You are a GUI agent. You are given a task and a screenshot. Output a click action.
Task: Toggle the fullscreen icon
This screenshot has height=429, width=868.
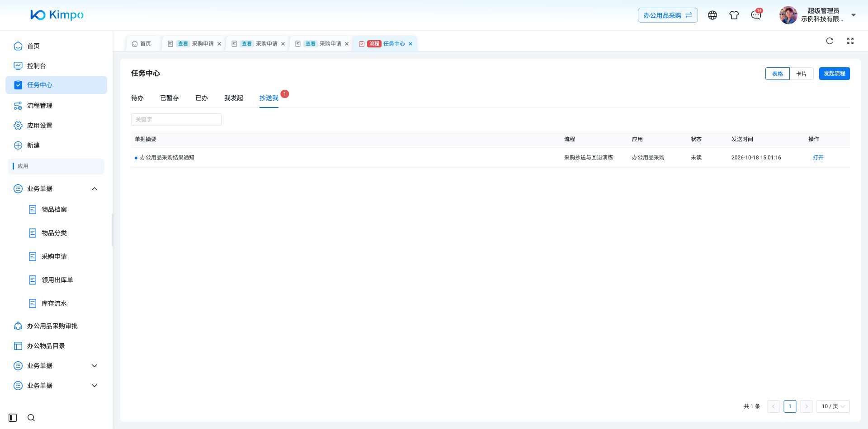click(850, 41)
